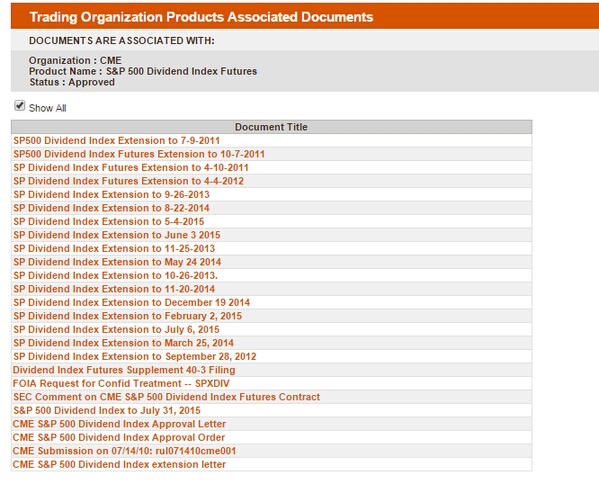Open SEC Comment on CME S&P 500 Contract
The height and width of the screenshot is (484, 599).
pos(167,397)
